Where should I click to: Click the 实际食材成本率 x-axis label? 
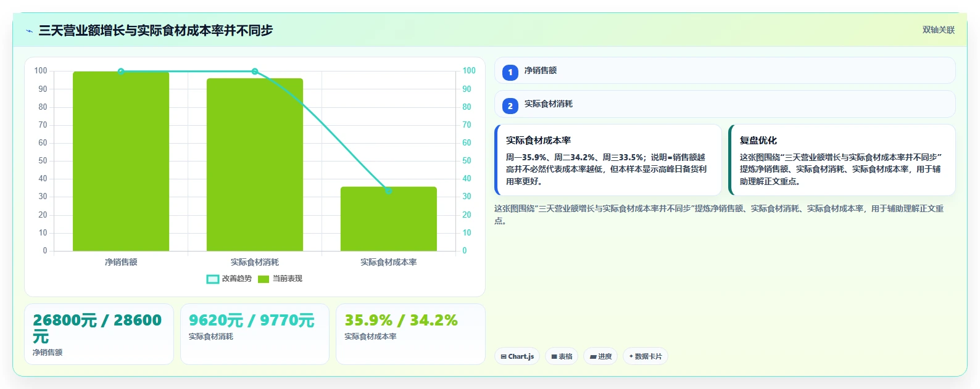pos(389,262)
